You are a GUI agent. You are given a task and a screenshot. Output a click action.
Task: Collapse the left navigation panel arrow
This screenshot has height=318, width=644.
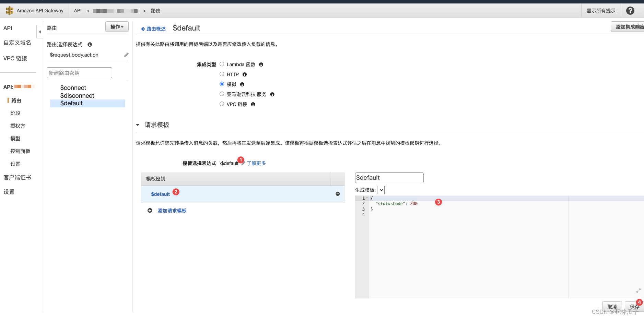coord(40,32)
